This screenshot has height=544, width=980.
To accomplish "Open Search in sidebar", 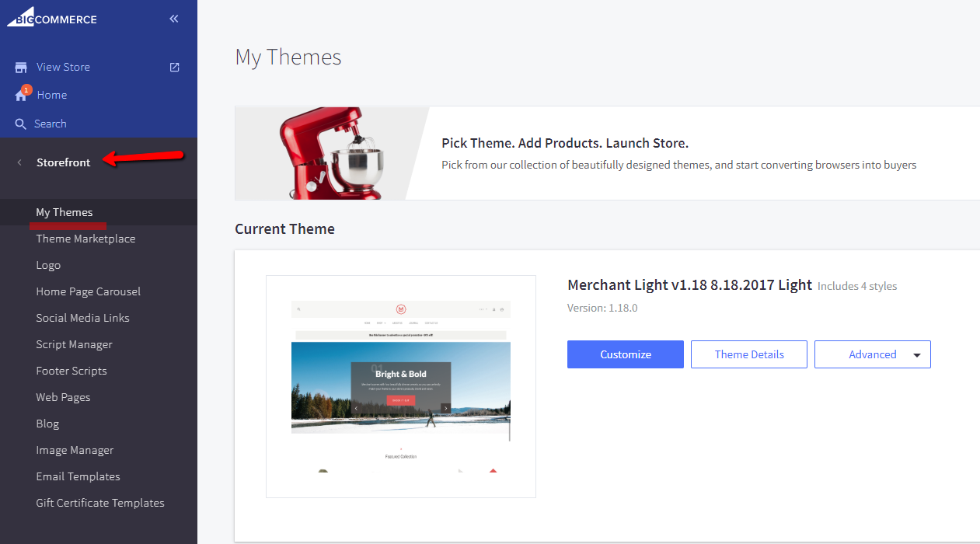I will (x=51, y=124).
